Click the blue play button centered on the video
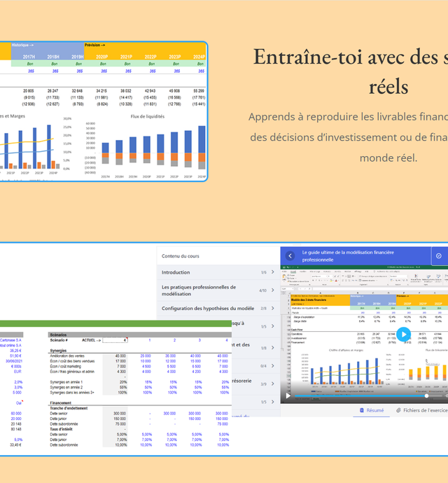 point(403,335)
